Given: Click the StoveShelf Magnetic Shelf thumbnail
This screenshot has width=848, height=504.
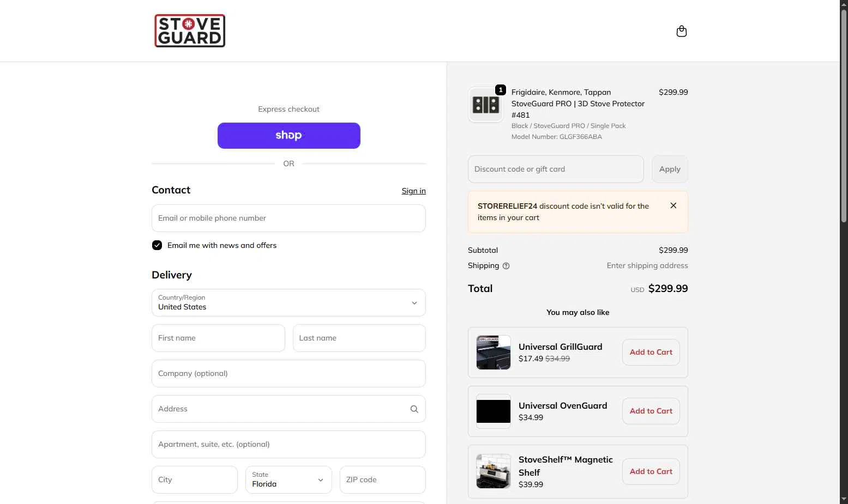Looking at the screenshot, I should [494, 471].
